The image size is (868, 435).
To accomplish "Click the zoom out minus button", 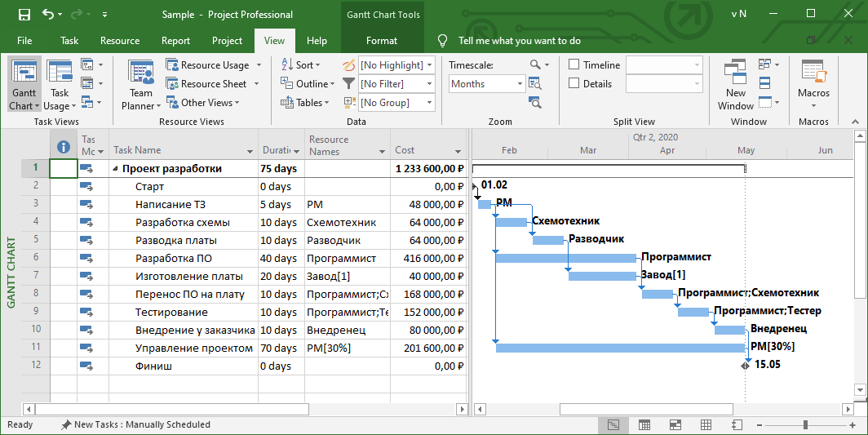I will [759, 425].
